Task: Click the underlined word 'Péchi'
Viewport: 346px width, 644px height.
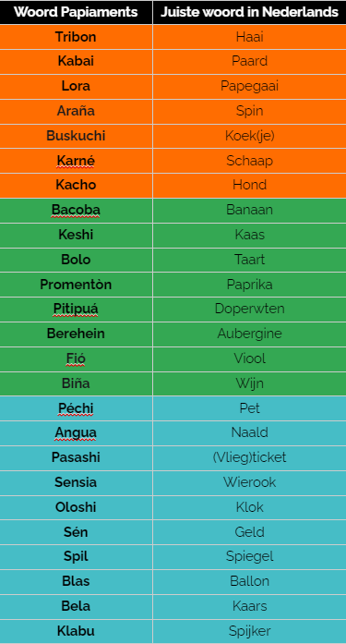Action: [76, 408]
